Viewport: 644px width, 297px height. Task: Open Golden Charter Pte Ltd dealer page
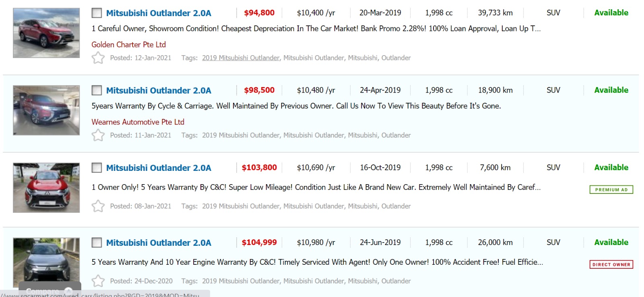[128, 44]
